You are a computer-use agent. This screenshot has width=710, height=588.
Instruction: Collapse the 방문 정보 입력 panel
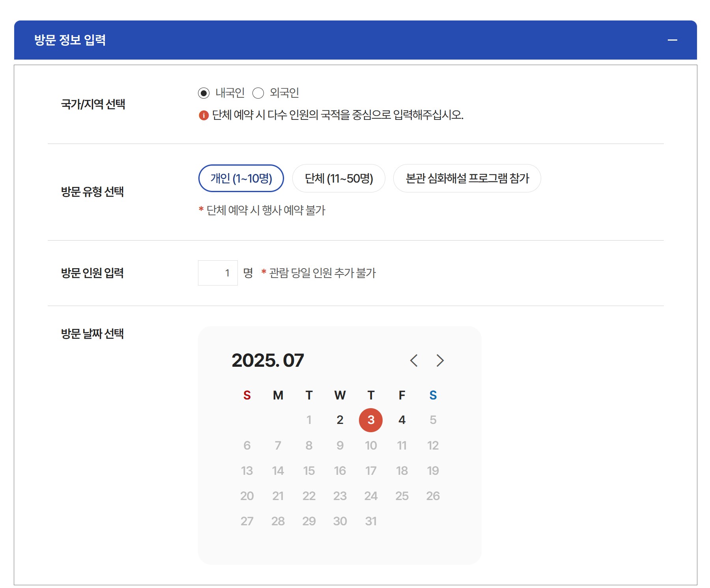(673, 39)
